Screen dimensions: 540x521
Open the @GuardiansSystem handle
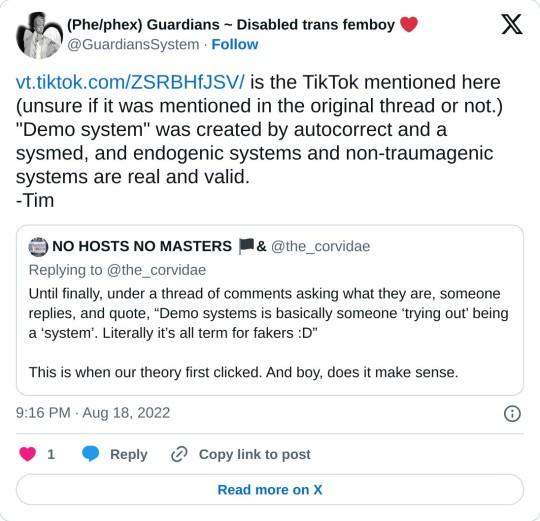click(133, 44)
